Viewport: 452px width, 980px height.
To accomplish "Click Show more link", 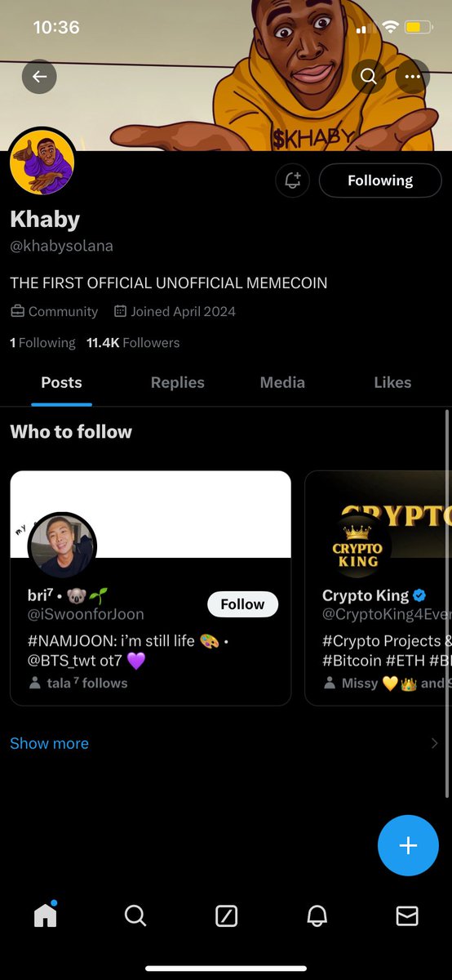I will click(x=49, y=743).
